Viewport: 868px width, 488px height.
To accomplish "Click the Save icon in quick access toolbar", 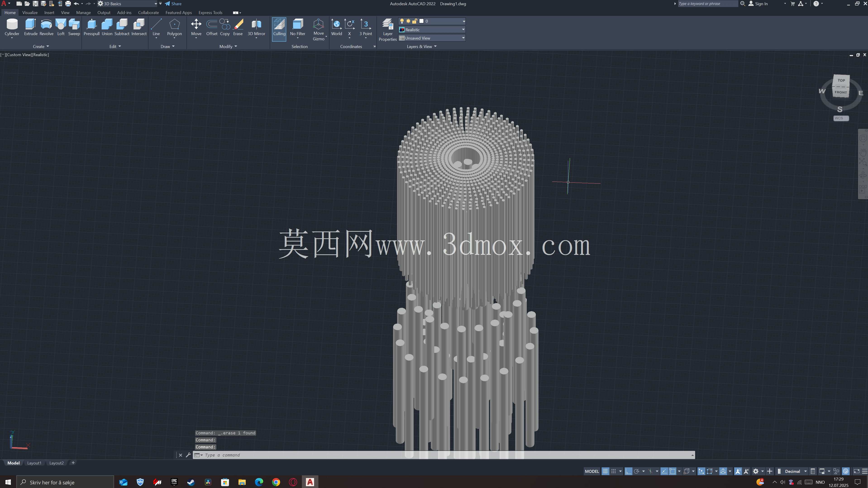I will [35, 4].
